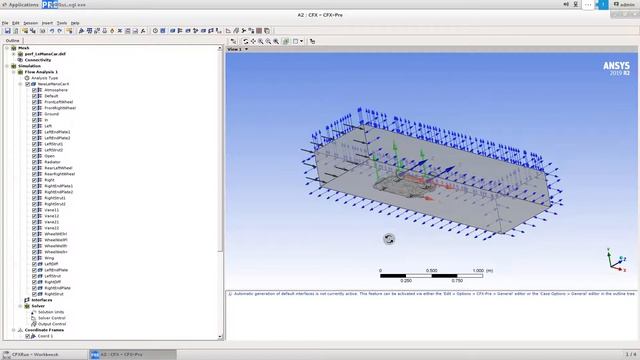Click the Interfaces icon in outline tree
The width and height of the screenshot is (640, 360).
click(x=27, y=300)
